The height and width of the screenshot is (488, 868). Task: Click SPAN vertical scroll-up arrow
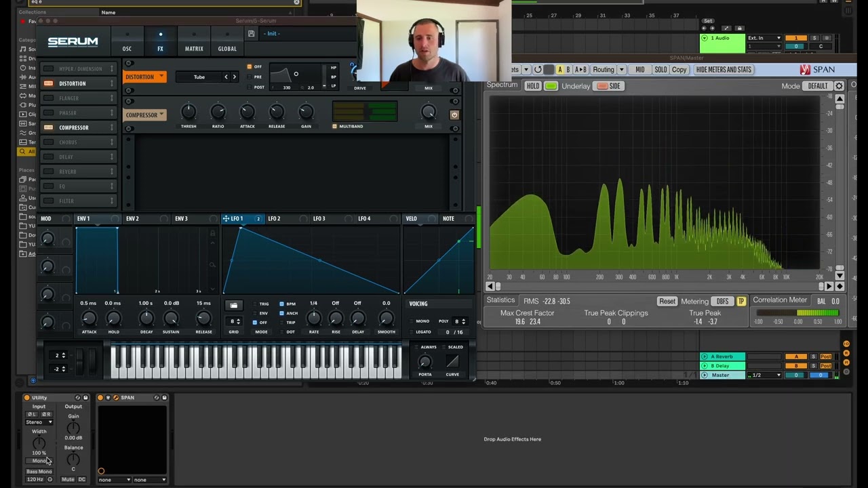click(x=840, y=99)
